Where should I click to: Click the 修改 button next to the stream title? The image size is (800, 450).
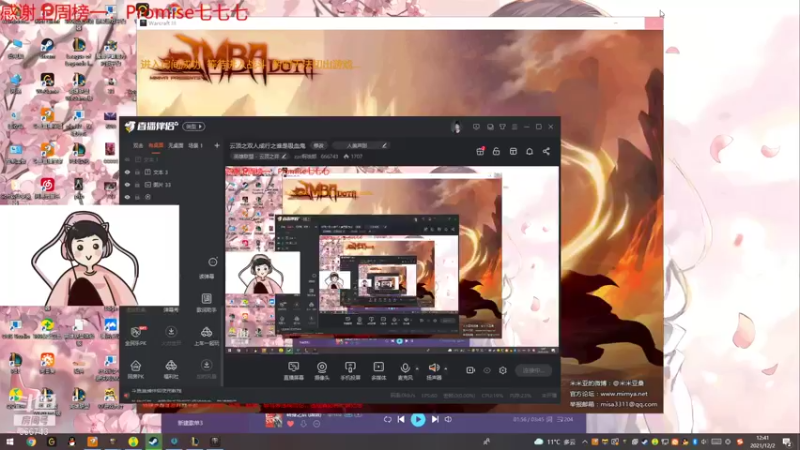[319, 145]
